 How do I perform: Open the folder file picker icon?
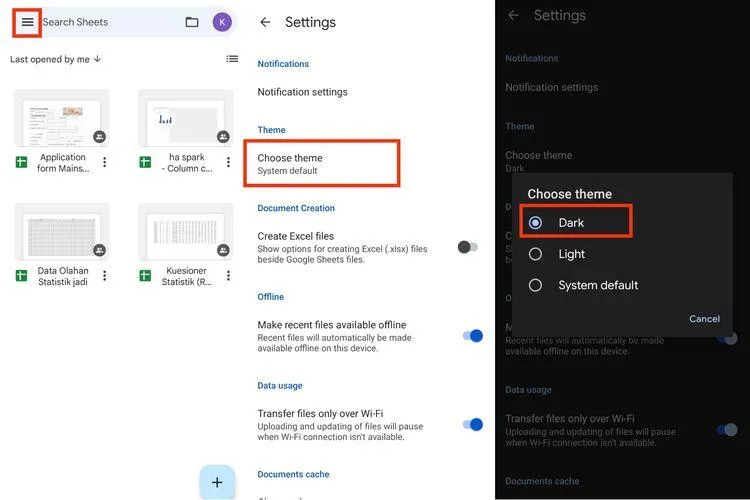(192, 22)
